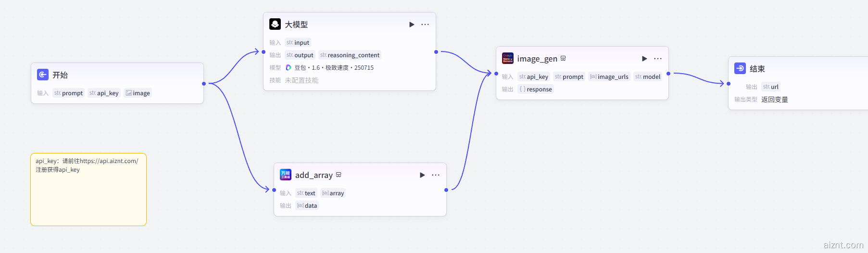This screenshot has height=253, width=868.
Task: Select the reasoning_content output tag
Action: pyautogui.click(x=350, y=55)
